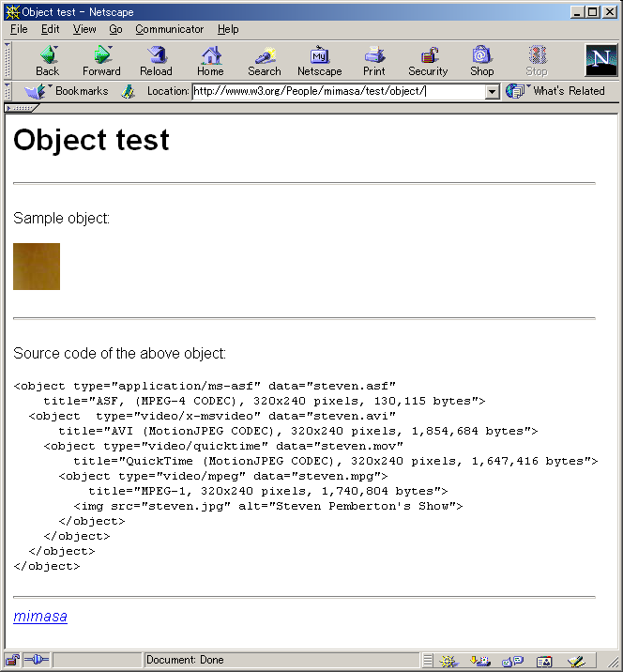The image size is (623, 672).
Task: Click the Back toolbar button
Action: 47,60
